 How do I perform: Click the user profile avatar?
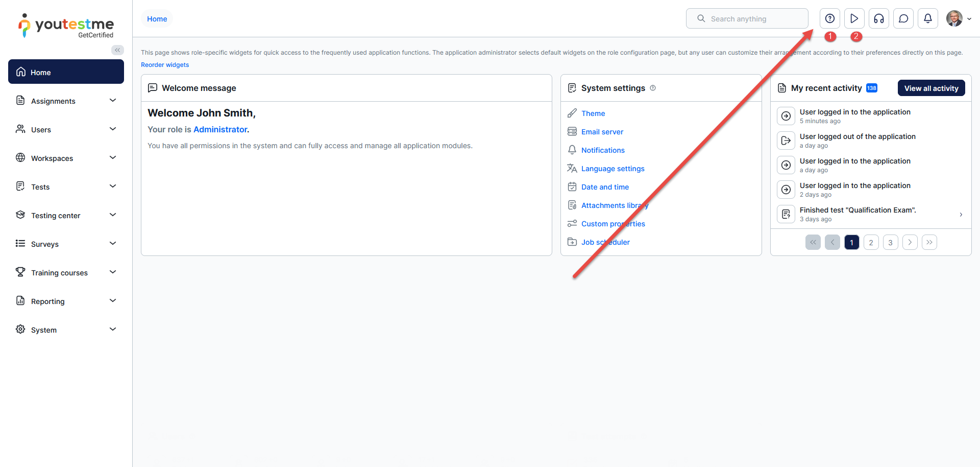tap(954, 19)
